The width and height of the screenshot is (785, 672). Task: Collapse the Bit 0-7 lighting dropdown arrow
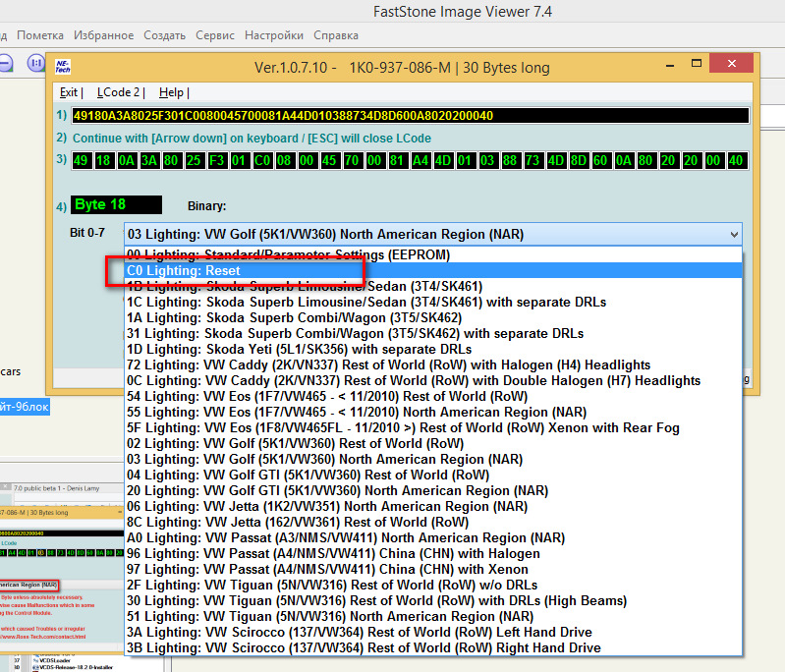pos(734,235)
